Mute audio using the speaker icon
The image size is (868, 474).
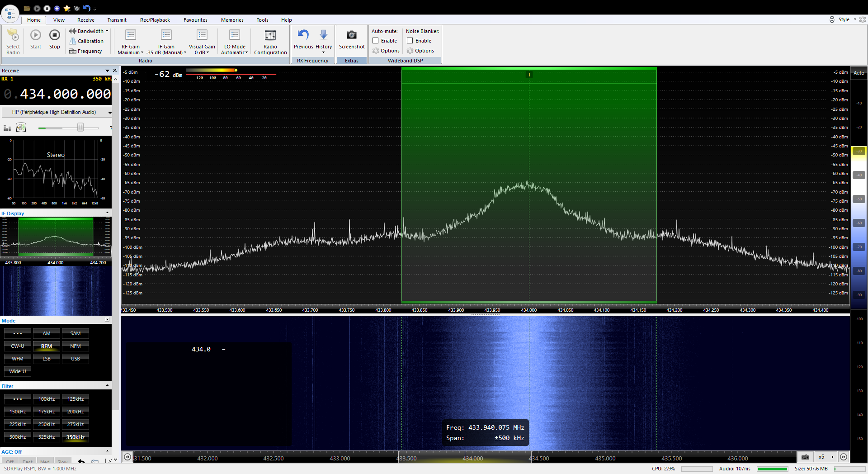[21, 128]
